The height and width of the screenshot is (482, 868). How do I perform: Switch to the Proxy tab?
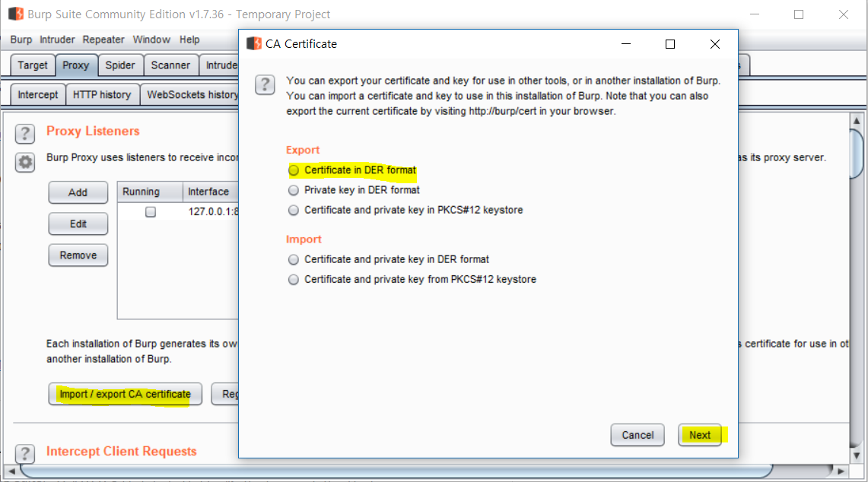(x=76, y=65)
